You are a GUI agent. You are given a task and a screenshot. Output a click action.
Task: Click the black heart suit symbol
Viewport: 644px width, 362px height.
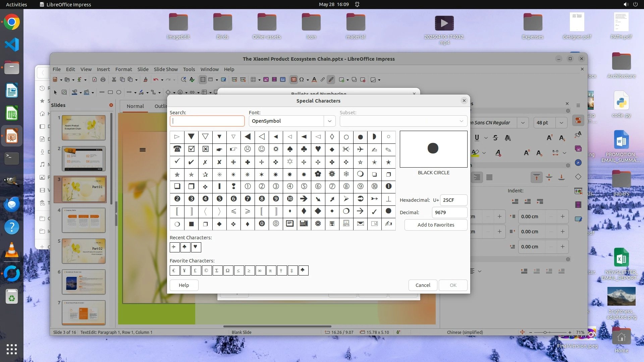(x=318, y=149)
